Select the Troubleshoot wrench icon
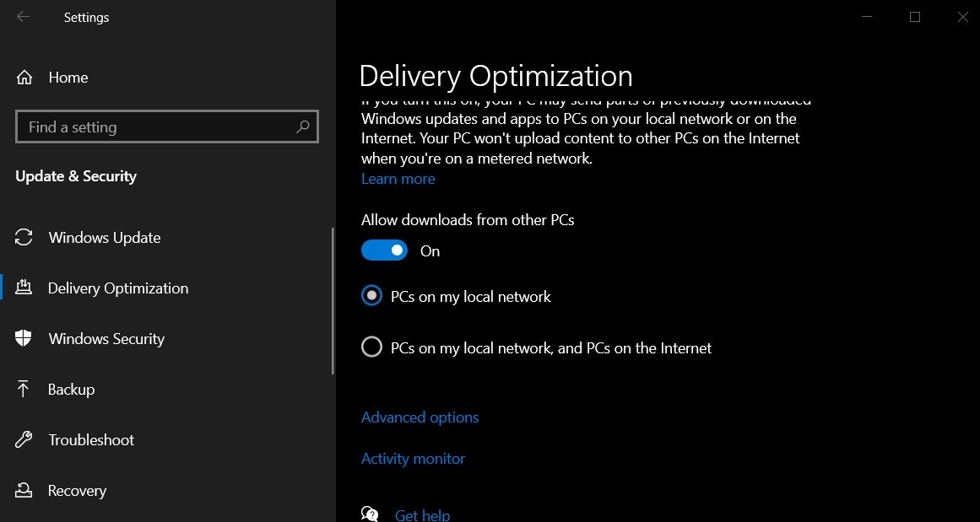The width and height of the screenshot is (980, 522). (22, 439)
